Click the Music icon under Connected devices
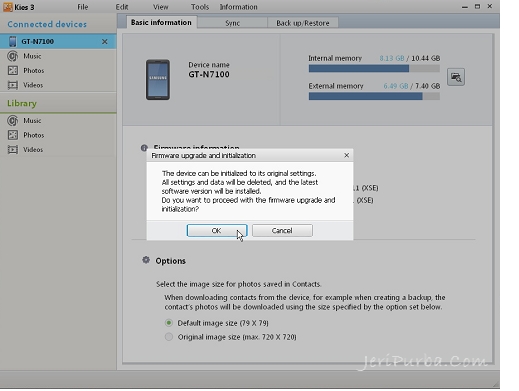The height and width of the screenshot is (391, 519). (13, 56)
